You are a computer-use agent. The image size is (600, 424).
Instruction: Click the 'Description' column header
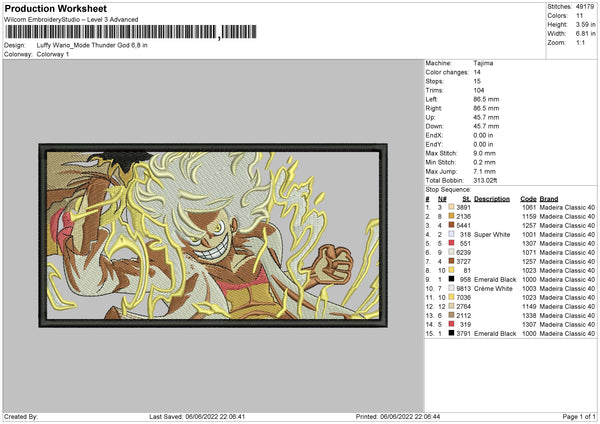coord(492,199)
